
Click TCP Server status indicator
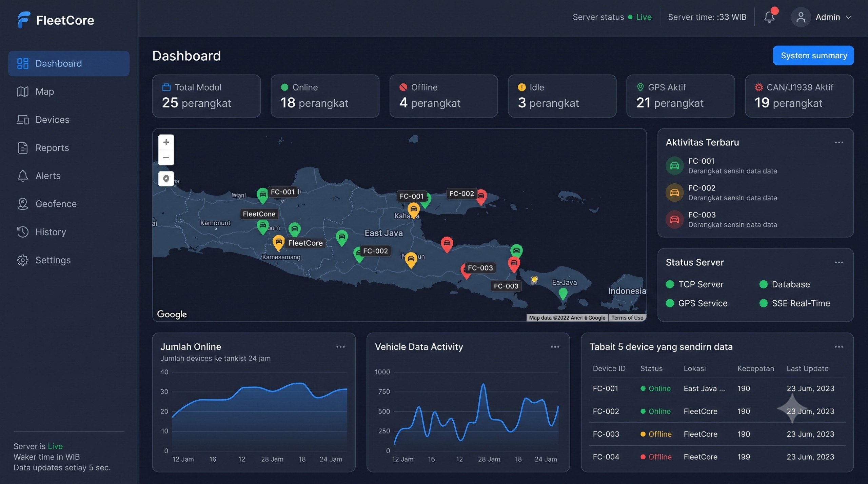[670, 284]
